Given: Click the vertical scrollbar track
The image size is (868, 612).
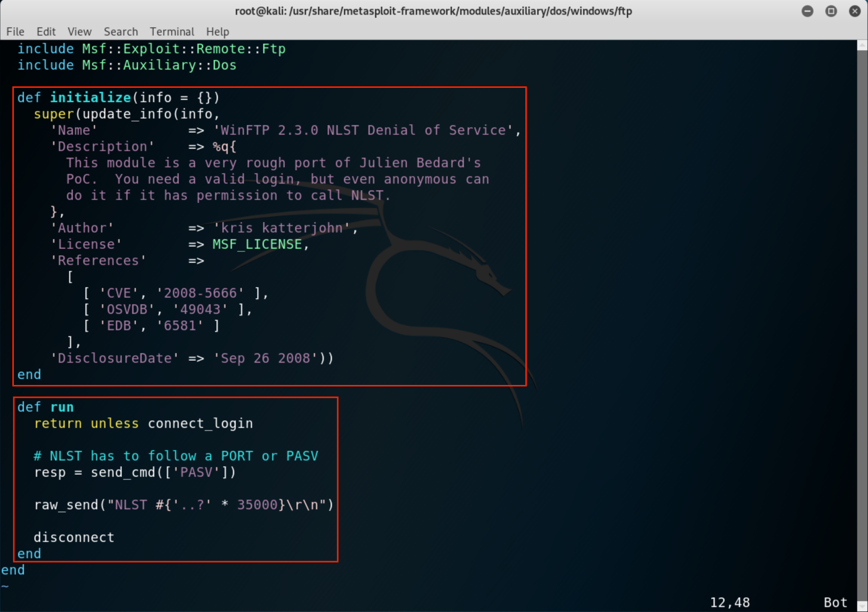Looking at the screenshot, I should pos(863,326).
